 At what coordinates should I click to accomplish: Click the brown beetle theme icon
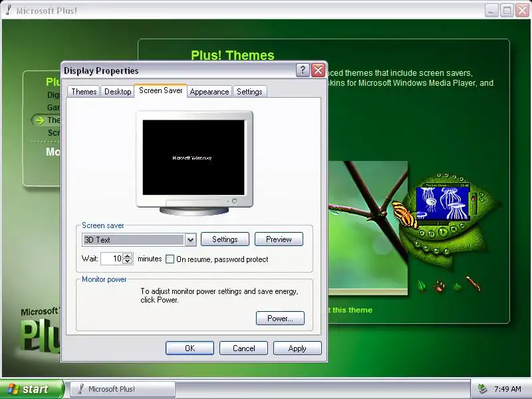[x=440, y=286]
